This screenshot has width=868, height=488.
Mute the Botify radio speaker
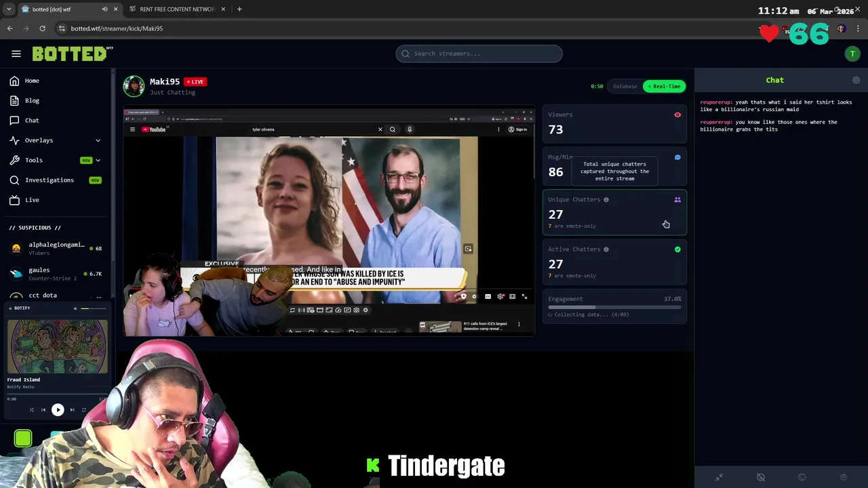[x=75, y=308]
